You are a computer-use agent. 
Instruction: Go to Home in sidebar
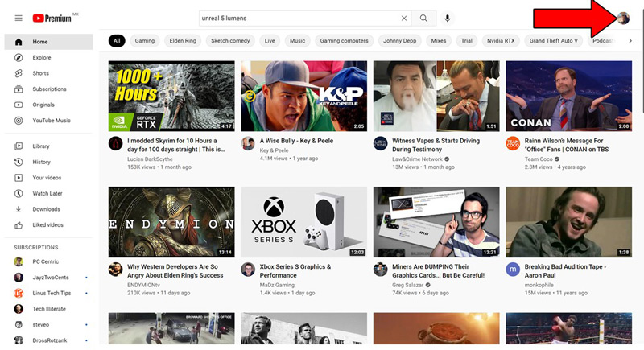48,42
